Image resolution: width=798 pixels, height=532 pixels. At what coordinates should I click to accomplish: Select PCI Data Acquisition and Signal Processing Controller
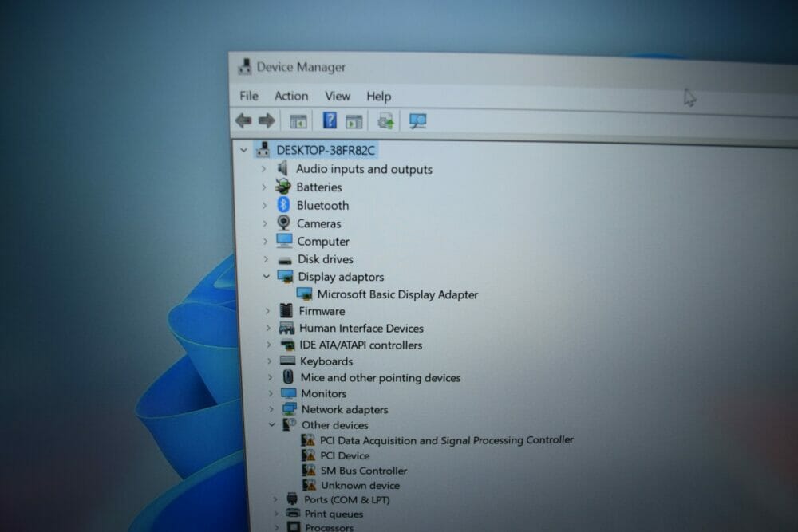pyautogui.click(x=447, y=440)
